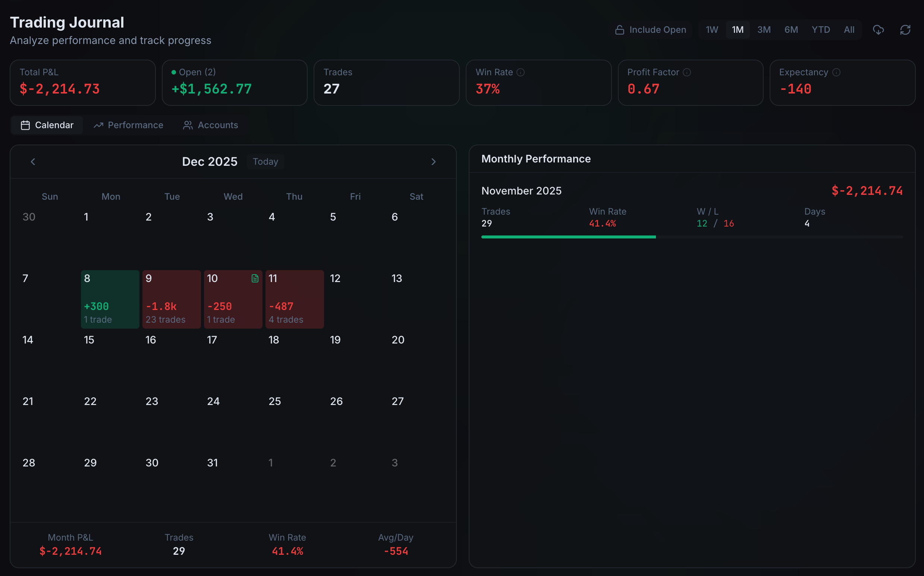Click the info icon next to Profit Factor

pyautogui.click(x=687, y=72)
